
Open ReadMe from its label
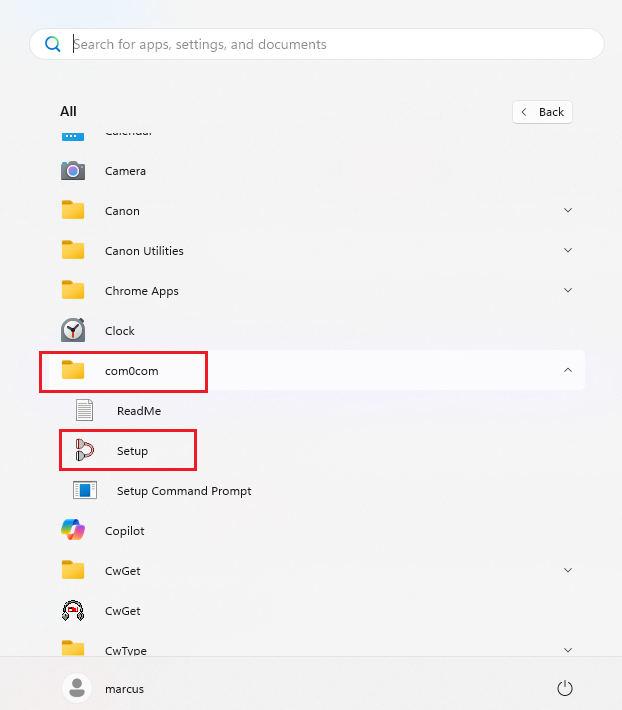(x=139, y=411)
